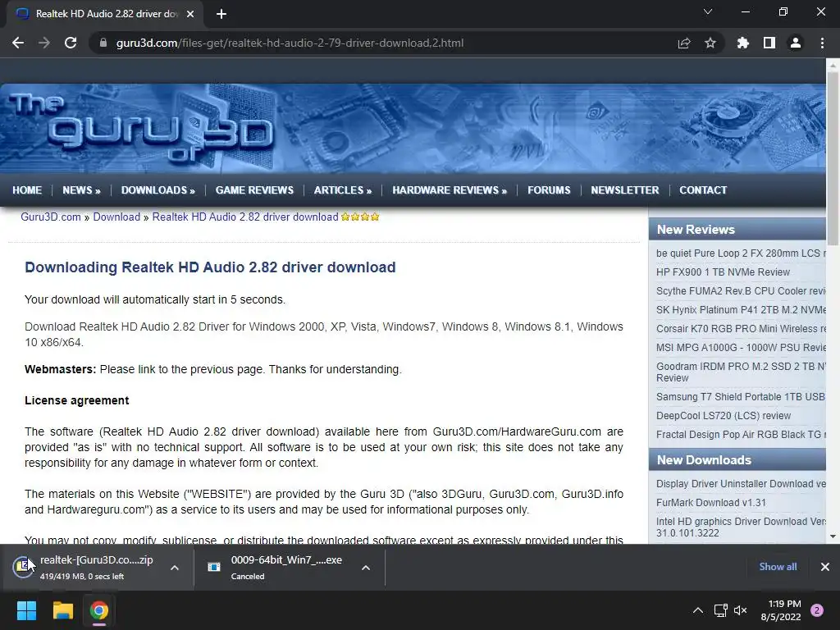The image size is (840, 630).
Task: Reload the Guru3D page
Action: point(71,43)
